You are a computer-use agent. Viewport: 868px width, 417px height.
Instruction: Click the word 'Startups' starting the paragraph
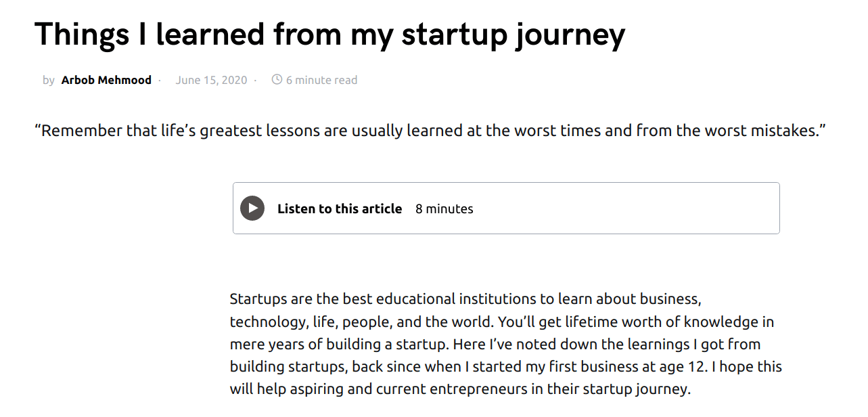pyautogui.click(x=258, y=299)
